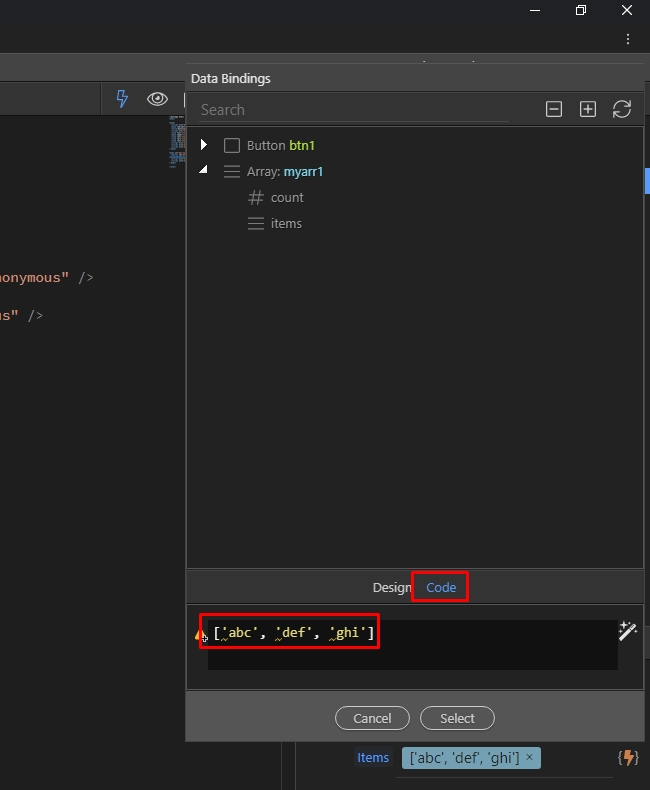
Task: Click the expand all plus icon
Action: [588, 109]
